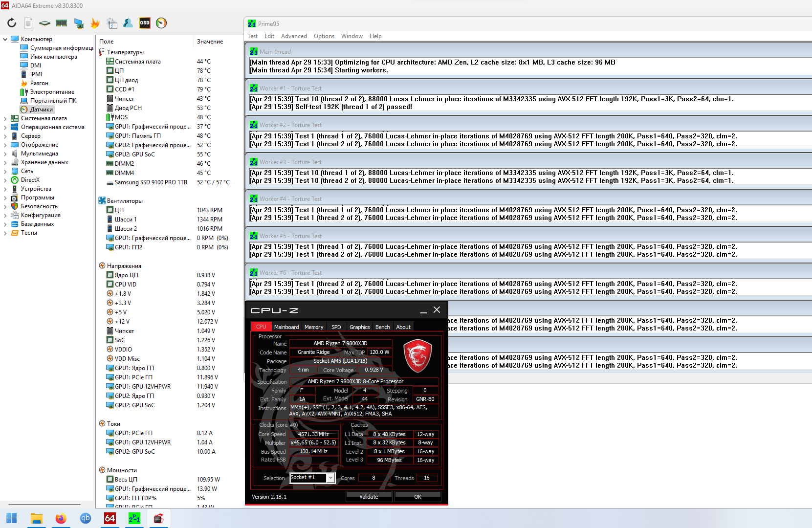The height and width of the screenshot is (528, 812).
Task: Collapse the Компьютер tree node
Action: pos(5,39)
